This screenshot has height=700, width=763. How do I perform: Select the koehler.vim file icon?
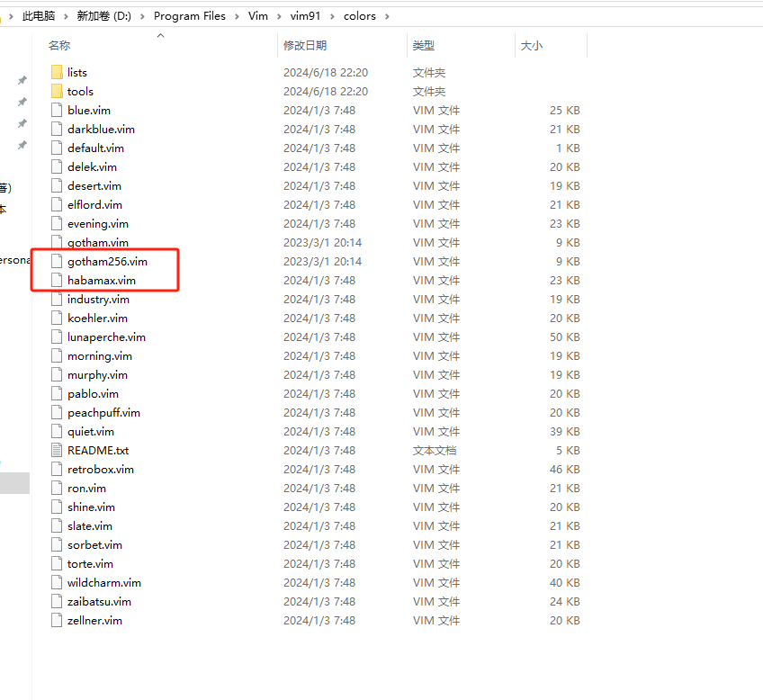click(57, 319)
